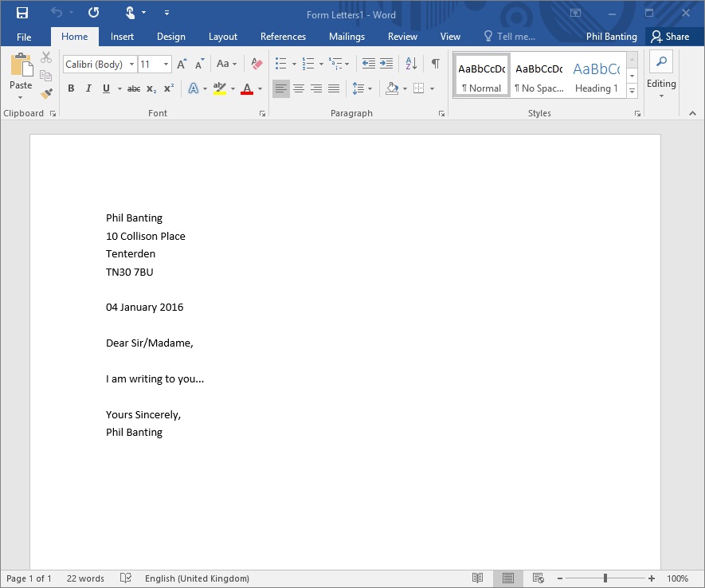Click the Tell me search box
Viewport: 705px width, 588px height.
509,37
